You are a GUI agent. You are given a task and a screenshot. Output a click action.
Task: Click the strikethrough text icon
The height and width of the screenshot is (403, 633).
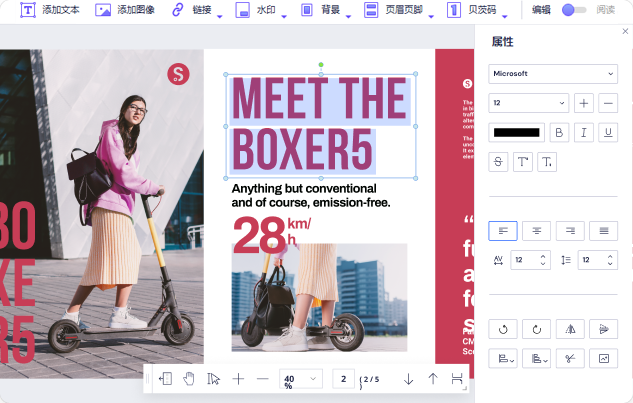499,161
